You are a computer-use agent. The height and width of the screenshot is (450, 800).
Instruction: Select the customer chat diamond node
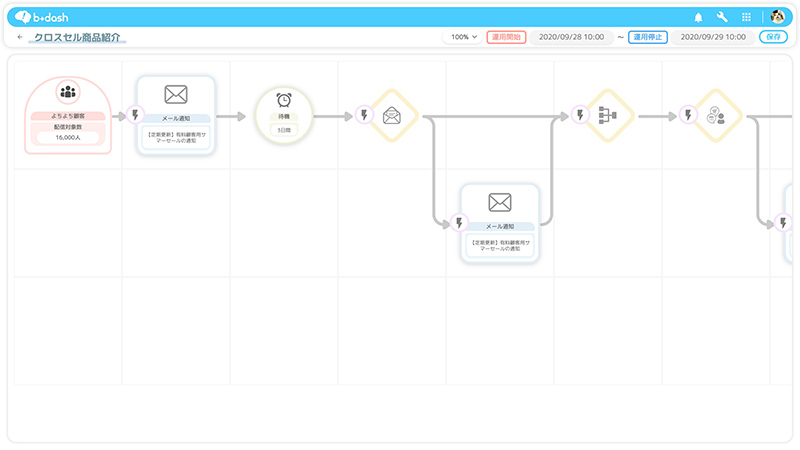(715, 115)
